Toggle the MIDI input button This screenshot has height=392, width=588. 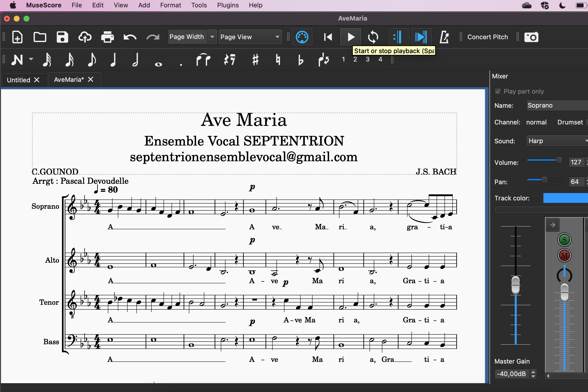[302, 37]
